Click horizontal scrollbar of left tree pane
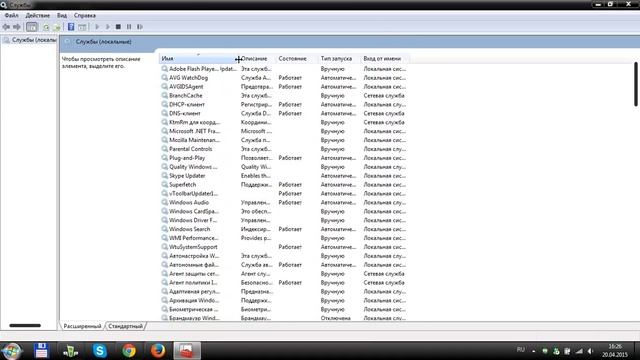The height and width of the screenshot is (360, 640). click(x=25, y=326)
